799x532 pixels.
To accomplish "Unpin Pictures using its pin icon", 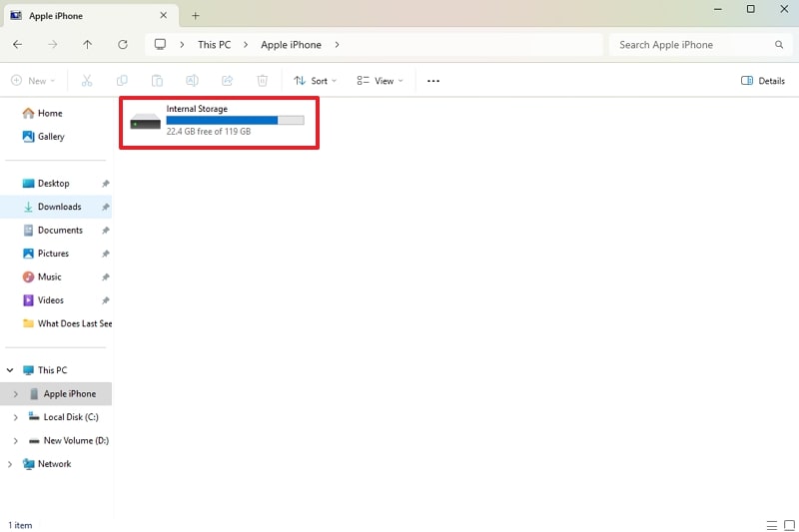I will (x=106, y=254).
